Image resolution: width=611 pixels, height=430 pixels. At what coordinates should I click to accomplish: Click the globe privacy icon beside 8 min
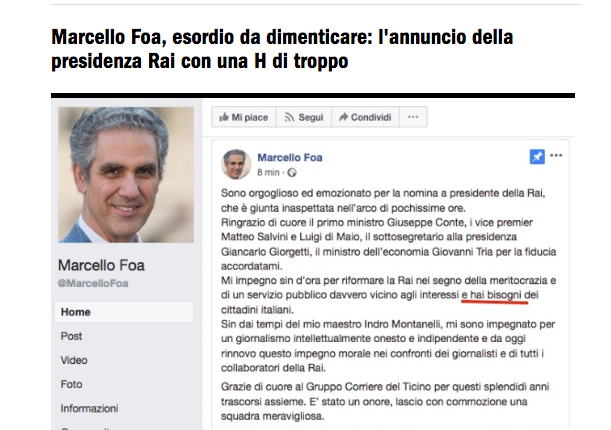click(292, 173)
